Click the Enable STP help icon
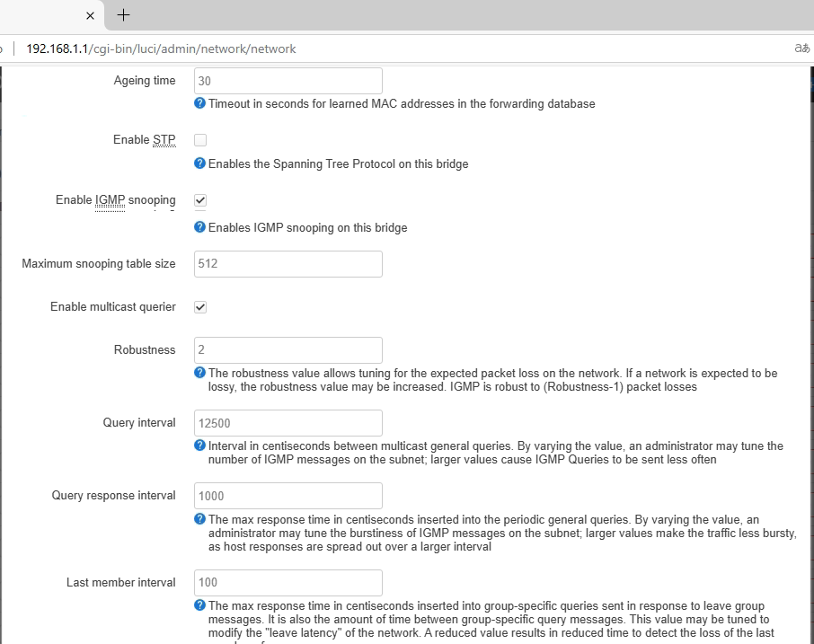This screenshot has width=814, height=644. click(x=199, y=163)
